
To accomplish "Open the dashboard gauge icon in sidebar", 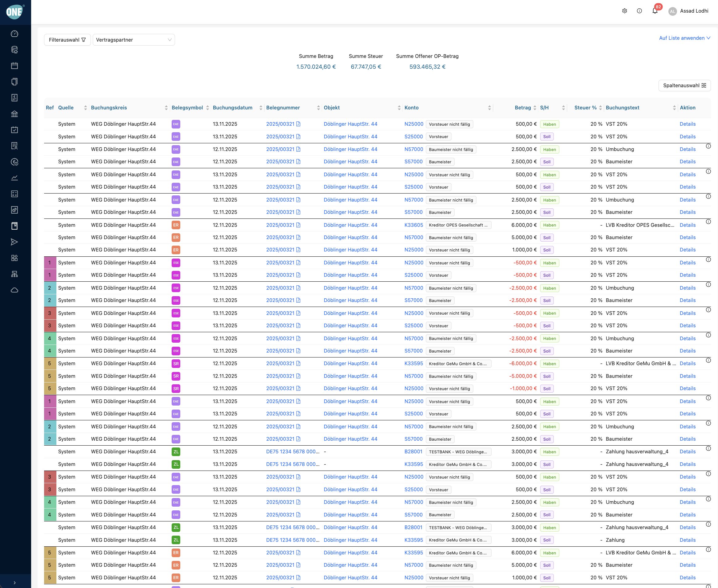I will pos(14,34).
